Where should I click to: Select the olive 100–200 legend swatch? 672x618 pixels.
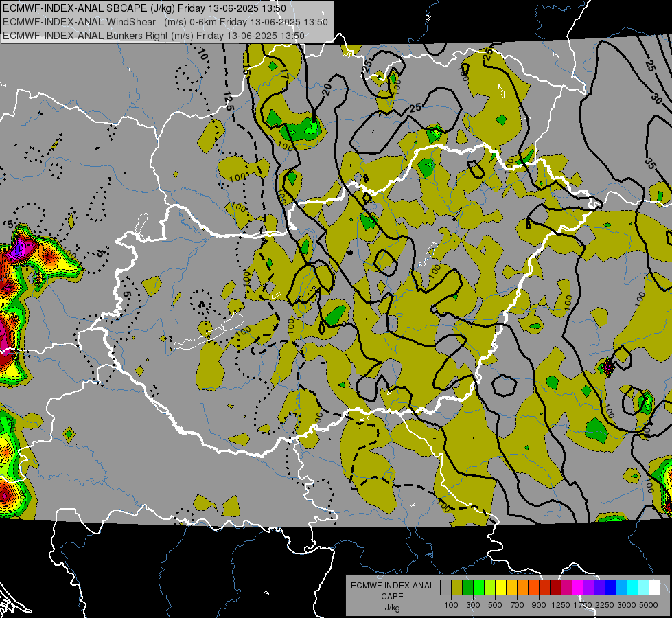coord(456,588)
